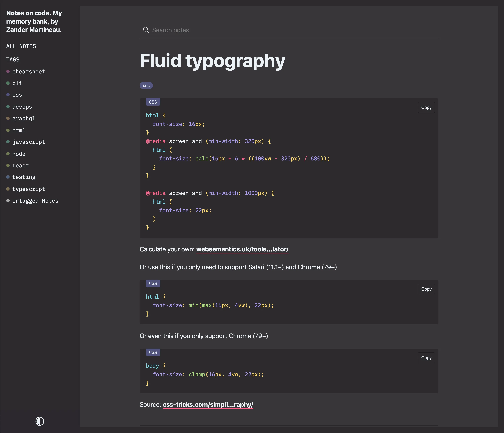
Task: Click the typescript tag in sidebar
Action: [x=29, y=189]
